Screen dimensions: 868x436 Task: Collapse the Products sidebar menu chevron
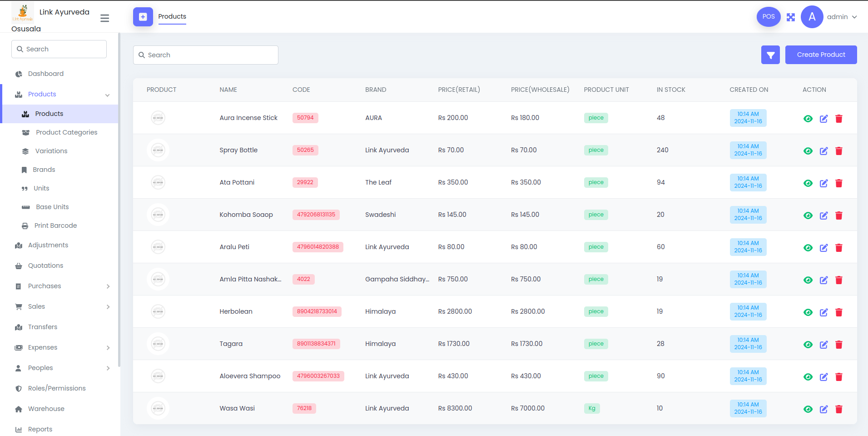point(108,95)
